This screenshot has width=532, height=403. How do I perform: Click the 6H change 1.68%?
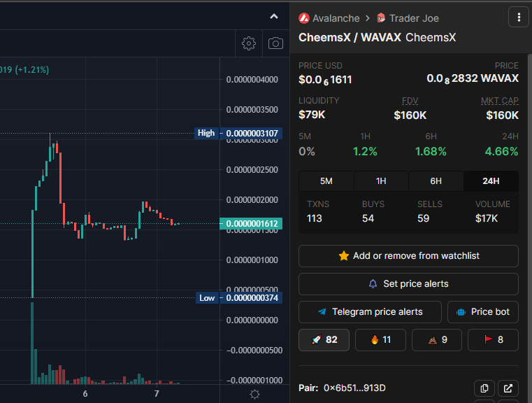tap(431, 151)
